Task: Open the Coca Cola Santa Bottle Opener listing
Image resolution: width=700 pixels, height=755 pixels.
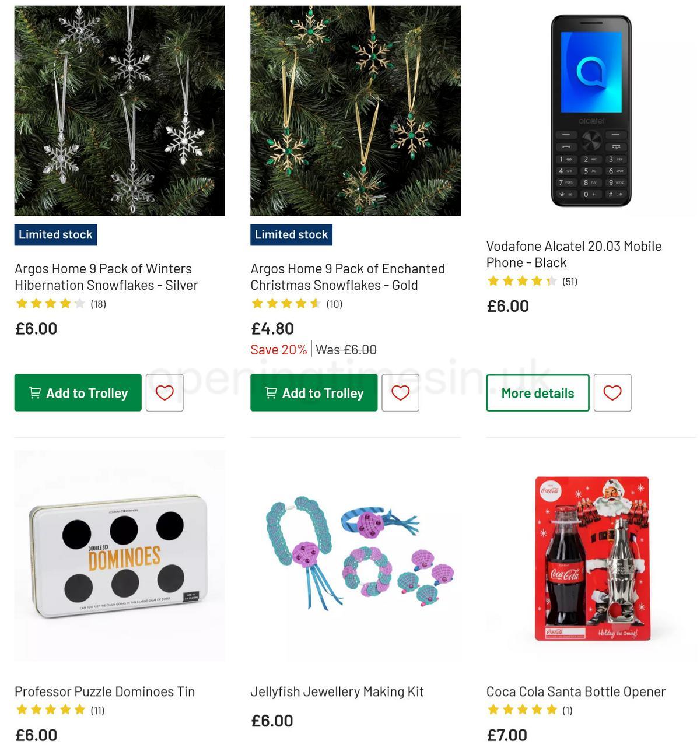Action: [576, 691]
